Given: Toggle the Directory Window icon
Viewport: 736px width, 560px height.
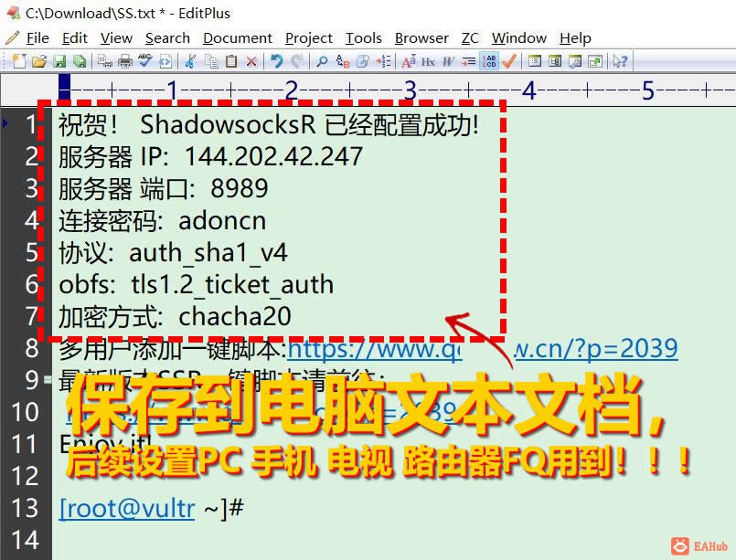Looking at the screenshot, I should [534, 61].
